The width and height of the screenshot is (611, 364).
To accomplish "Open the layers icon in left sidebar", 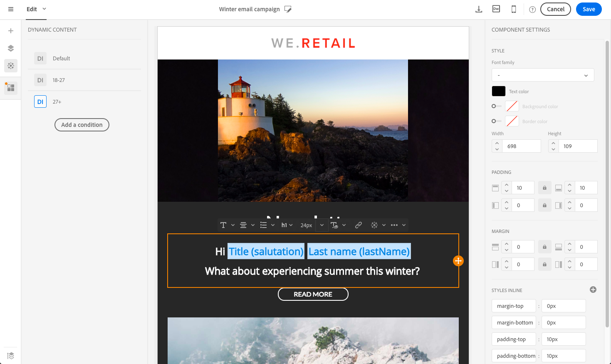I will (x=11, y=48).
